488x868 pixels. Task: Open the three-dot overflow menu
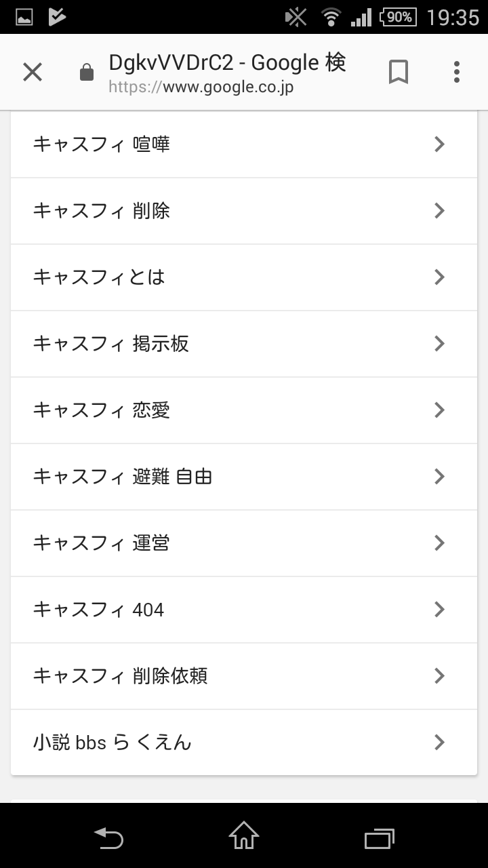tap(456, 72)
